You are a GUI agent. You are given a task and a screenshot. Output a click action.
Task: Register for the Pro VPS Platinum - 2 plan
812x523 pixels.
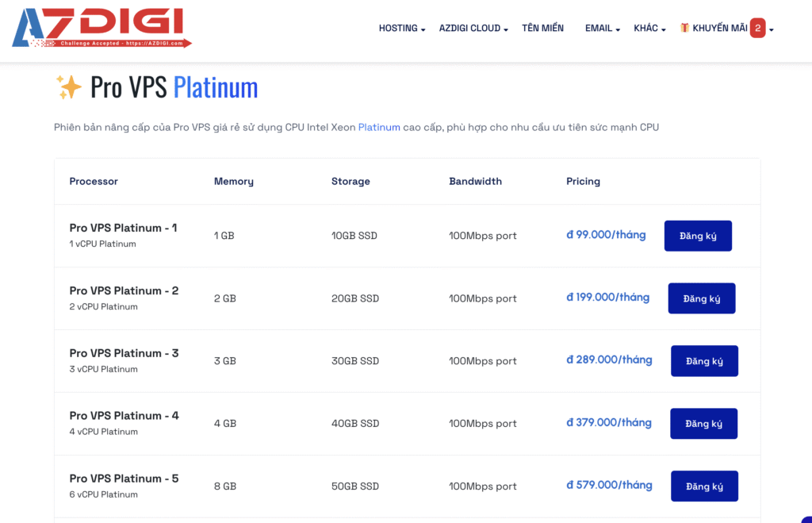coord(701,298)
